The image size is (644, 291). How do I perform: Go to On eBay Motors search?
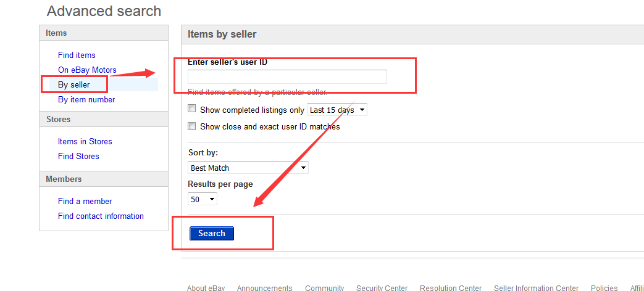(x=87, y=70)
